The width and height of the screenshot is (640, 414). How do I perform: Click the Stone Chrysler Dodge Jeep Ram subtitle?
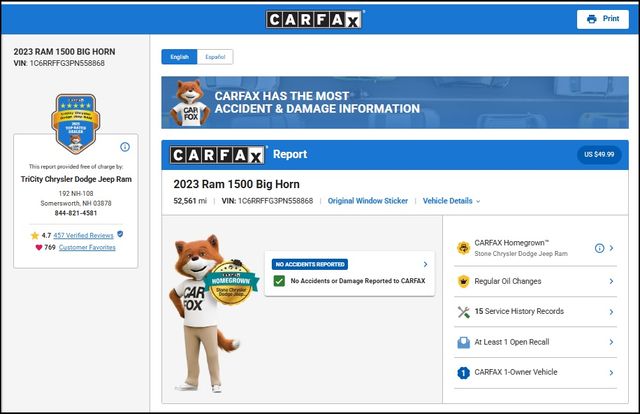coord(521,254)
